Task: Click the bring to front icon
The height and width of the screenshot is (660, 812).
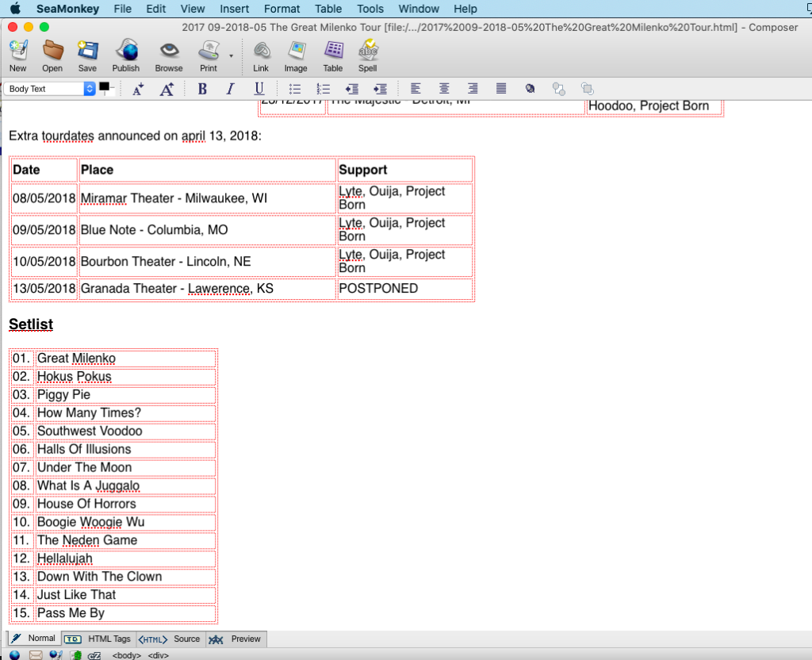Action: tap(588, 89)
